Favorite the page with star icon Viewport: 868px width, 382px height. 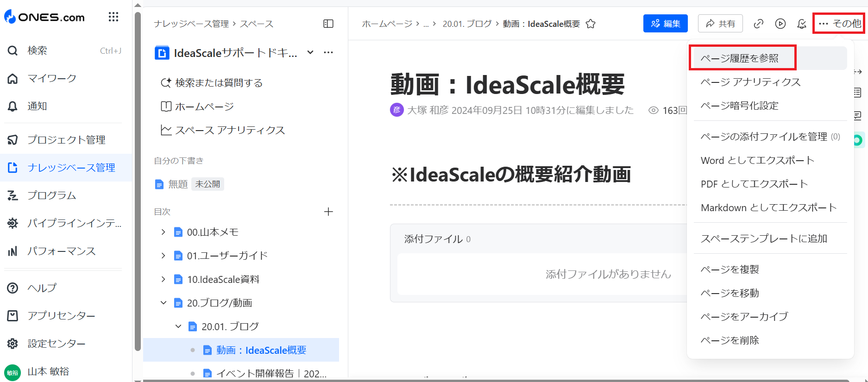click(x=591, y=24)
